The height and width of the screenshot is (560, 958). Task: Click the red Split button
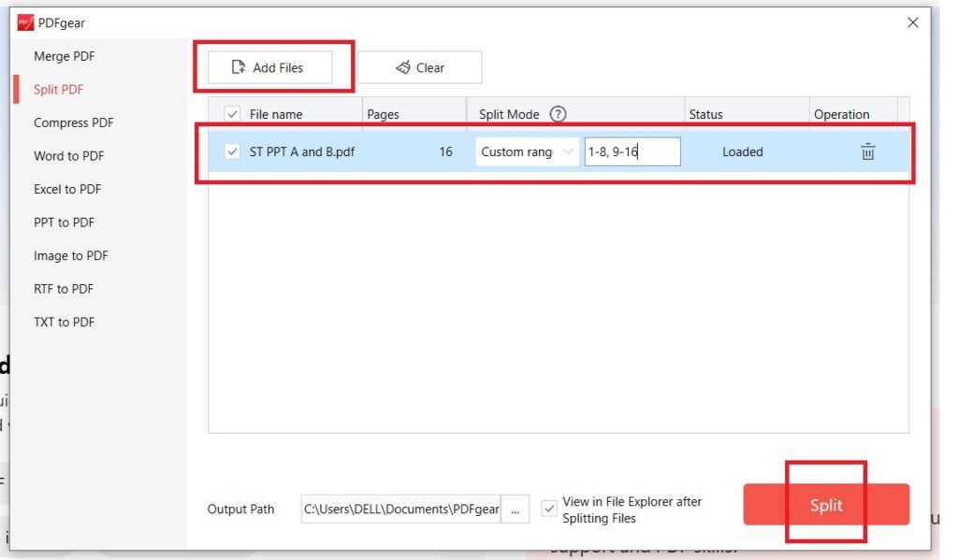click(826, 505)
